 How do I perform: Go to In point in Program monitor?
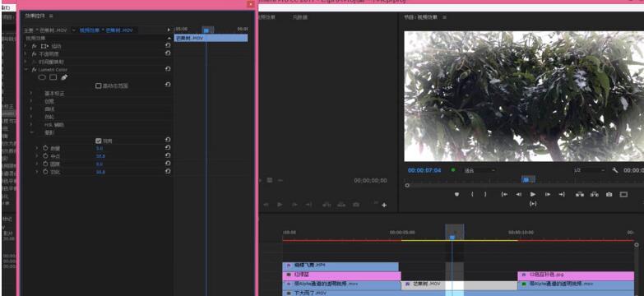(505, 195)
